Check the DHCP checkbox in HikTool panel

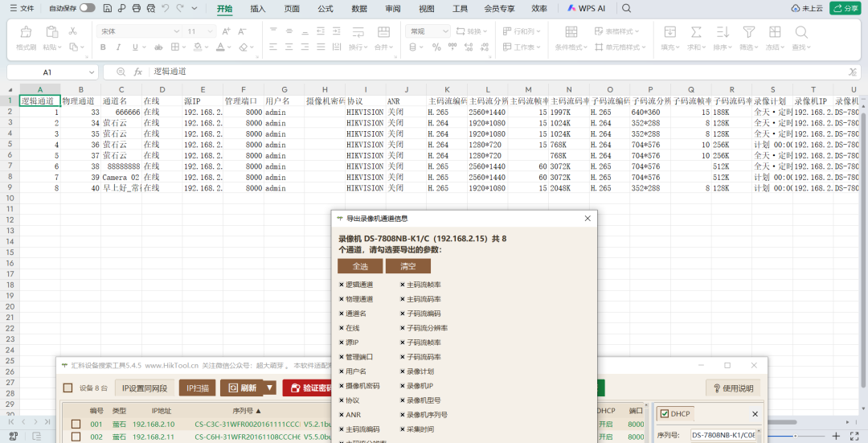tap(665, 413)
